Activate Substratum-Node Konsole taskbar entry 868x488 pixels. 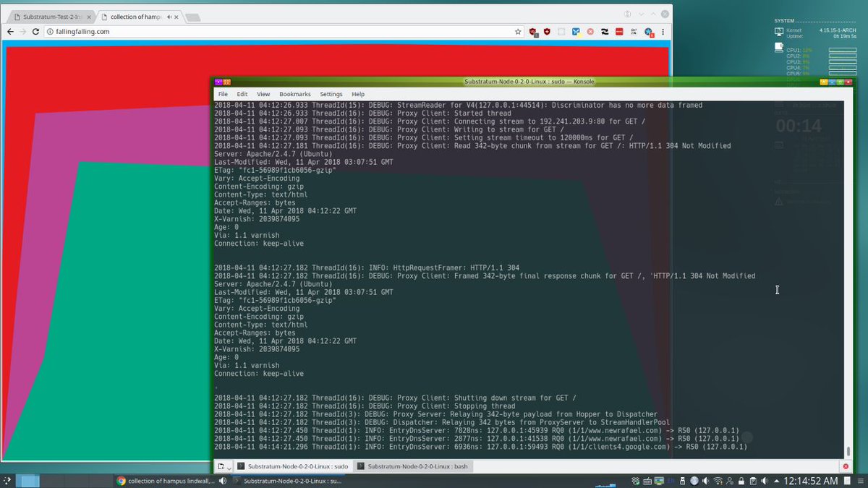click(286, 481)
